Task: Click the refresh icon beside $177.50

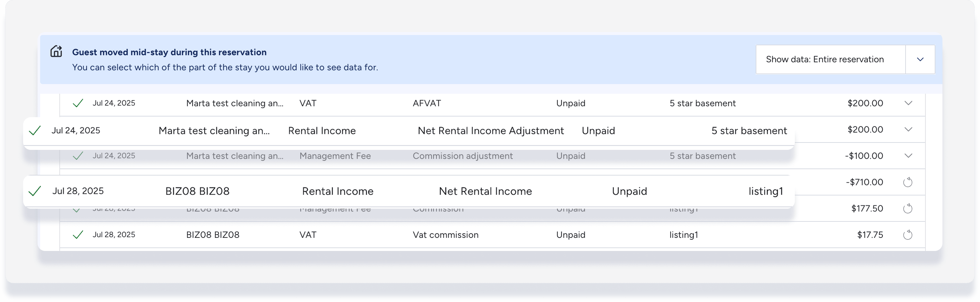Action: [x=908, y=208]
